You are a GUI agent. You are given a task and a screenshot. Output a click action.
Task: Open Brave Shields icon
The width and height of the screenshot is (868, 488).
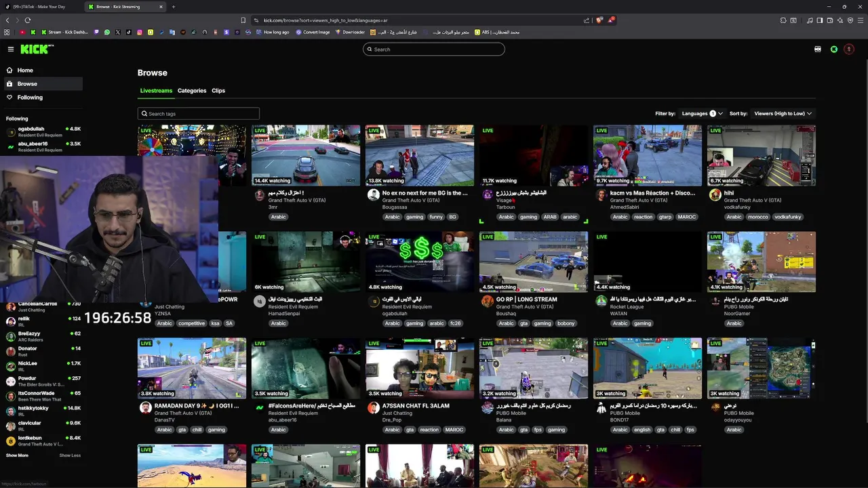[x=599, y=20]
